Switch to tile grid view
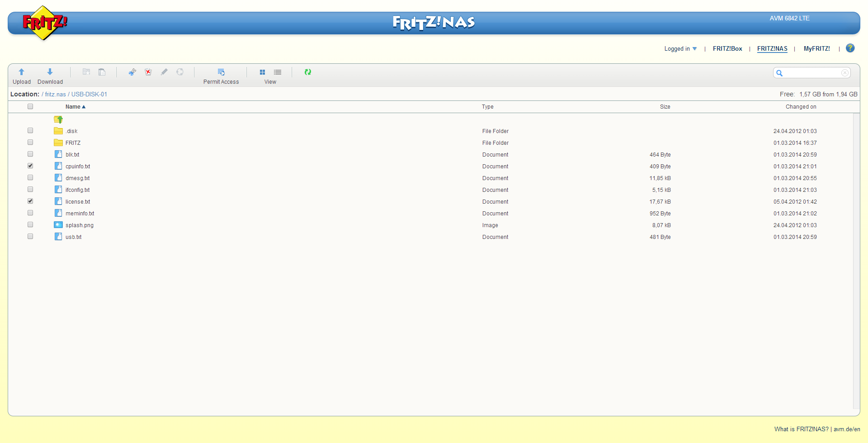Viewport: 868px width, 443px height. 262,72
